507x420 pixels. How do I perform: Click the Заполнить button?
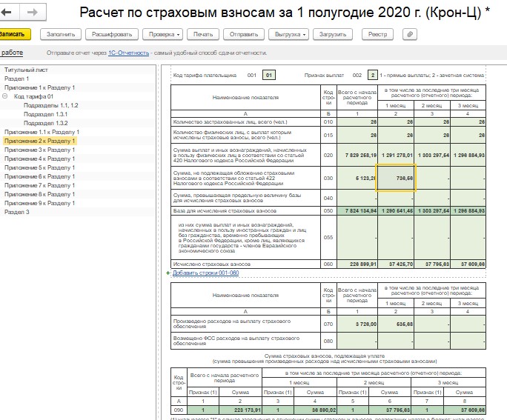point(61,34)
